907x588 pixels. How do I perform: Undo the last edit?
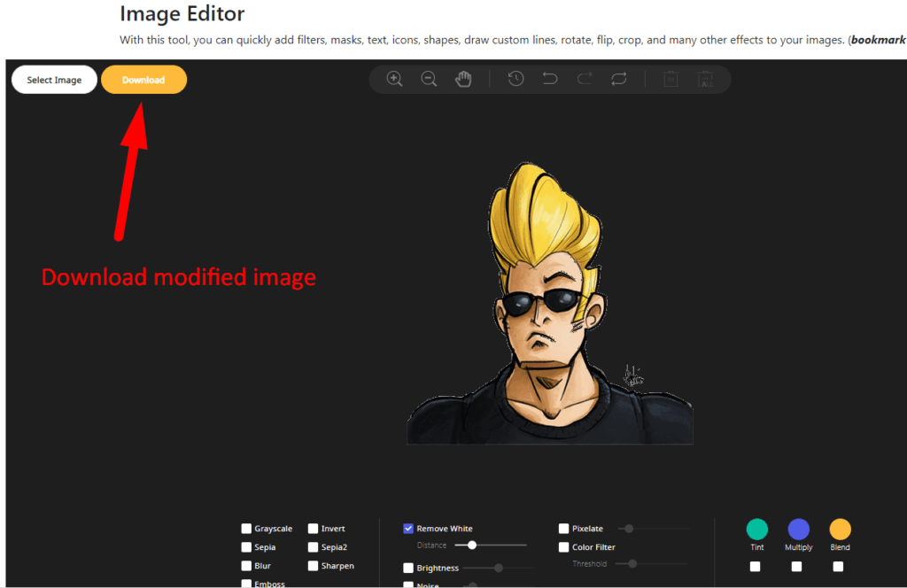(550, 79)
